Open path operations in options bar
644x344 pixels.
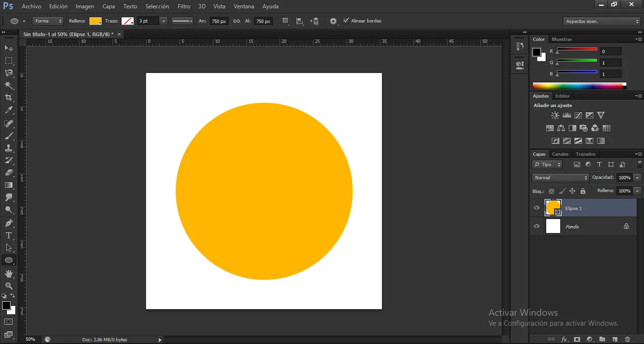[285, 21]
